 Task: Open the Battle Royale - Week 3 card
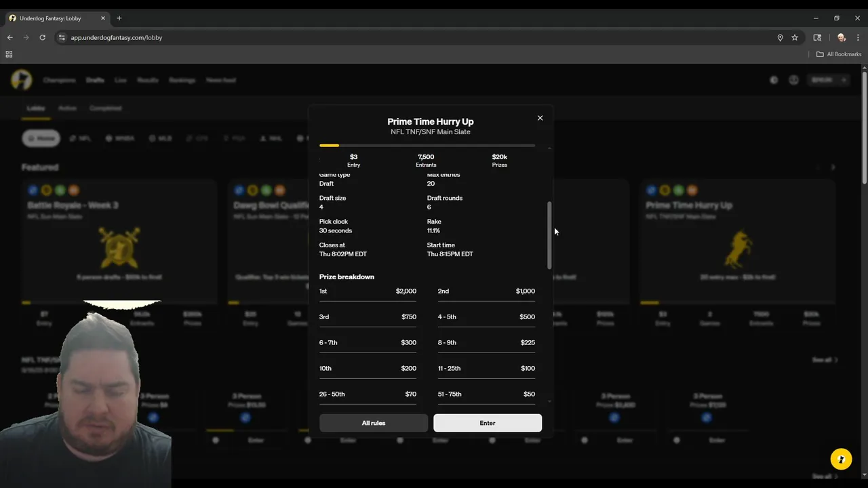pyautogui.click(x=119, y=254)
